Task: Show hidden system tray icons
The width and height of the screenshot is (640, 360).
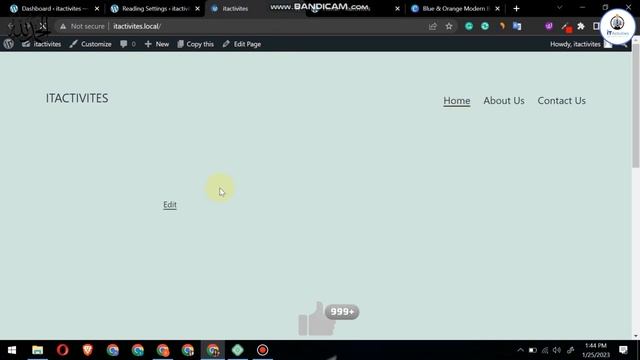Action: (520, 350)
